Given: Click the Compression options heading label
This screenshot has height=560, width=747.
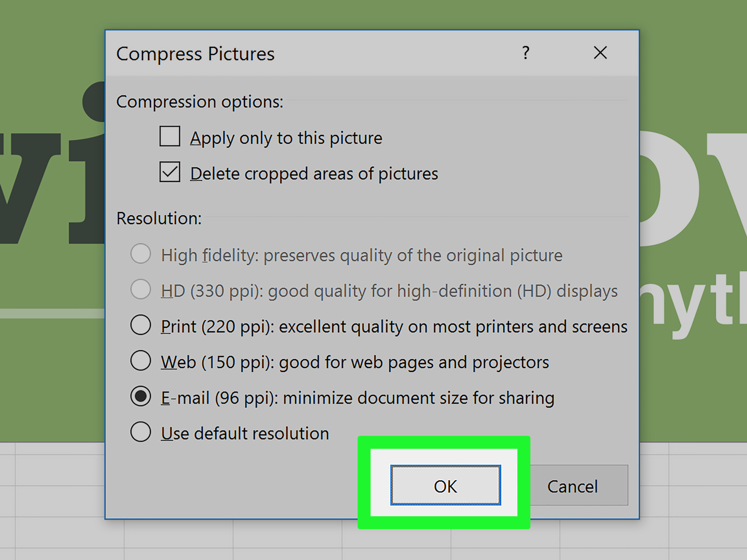Looking at the screenshot, I should point(200,101).
